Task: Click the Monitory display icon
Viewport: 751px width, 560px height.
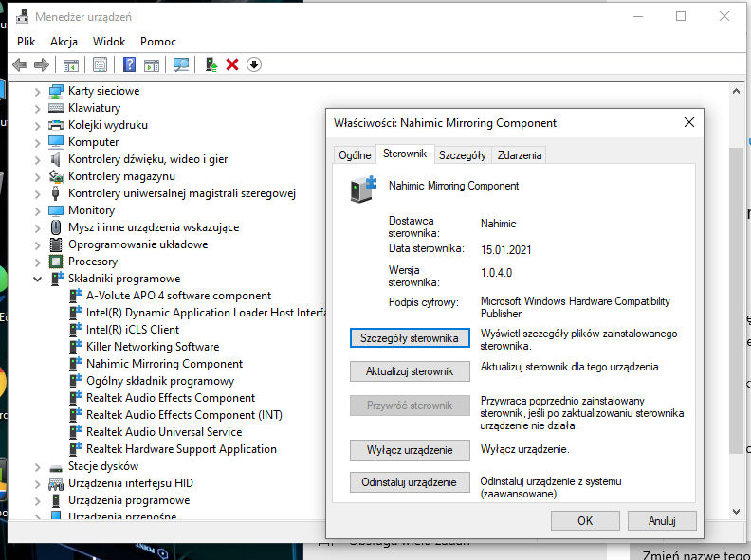Action: point(56,210)
